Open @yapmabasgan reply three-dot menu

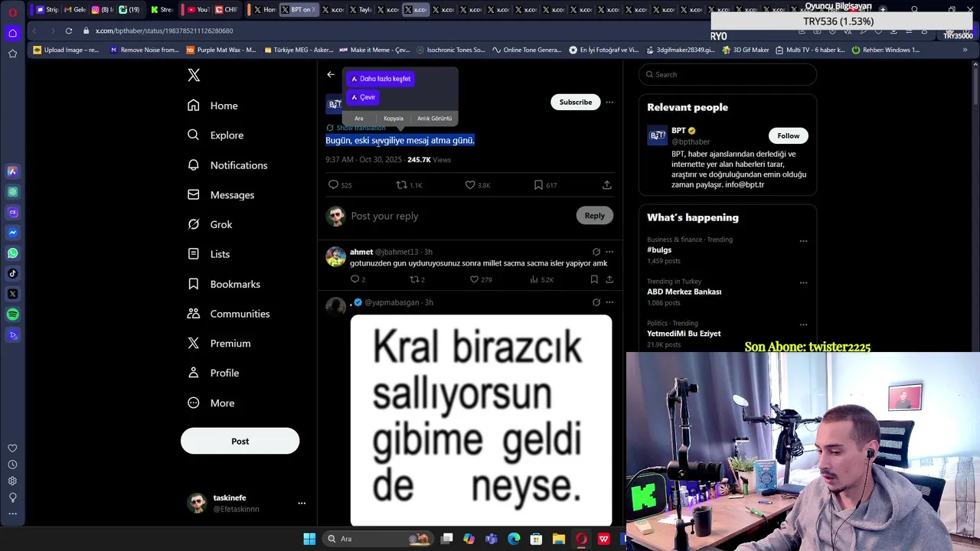(x=609, y=302)
